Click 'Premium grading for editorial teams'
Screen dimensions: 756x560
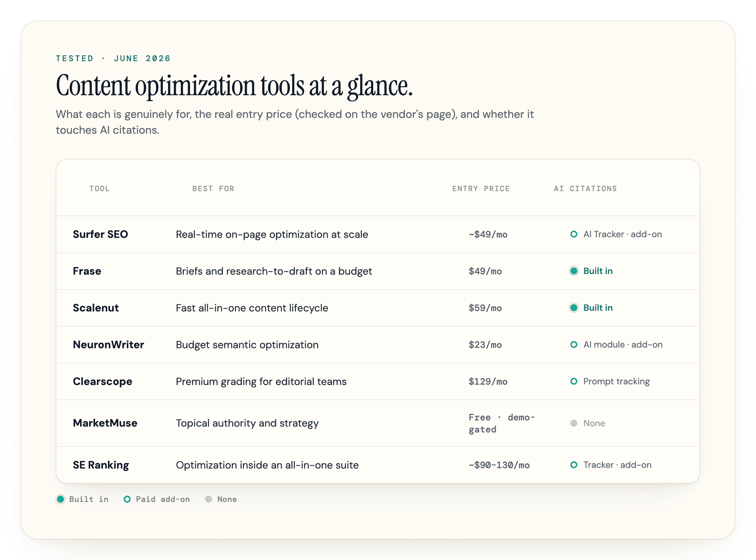[x=261, y=382]
